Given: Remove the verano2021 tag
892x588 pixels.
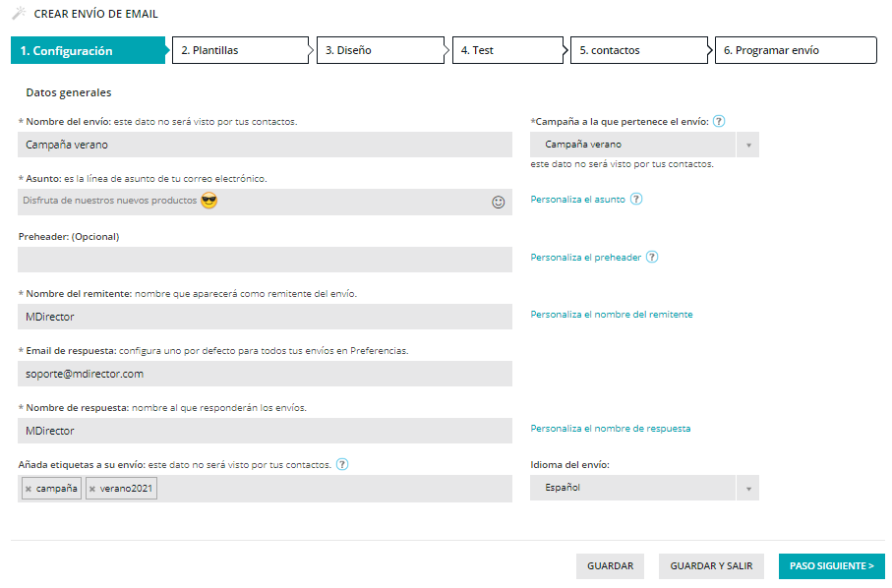Looking at the screenshot, I should pos(92,487).
